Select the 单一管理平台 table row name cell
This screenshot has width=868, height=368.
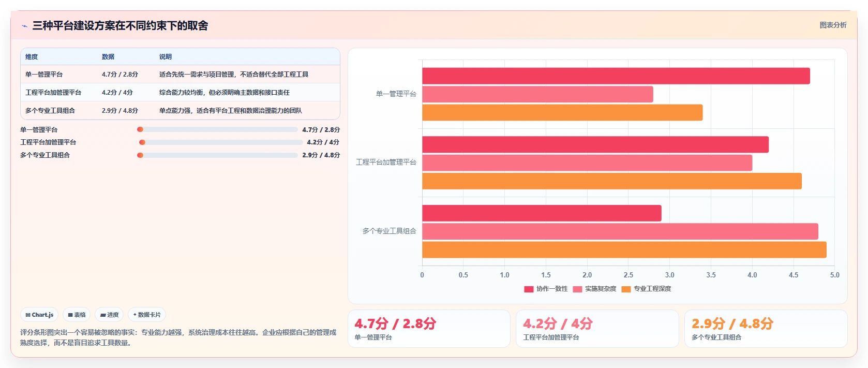(x=44, y=75)
